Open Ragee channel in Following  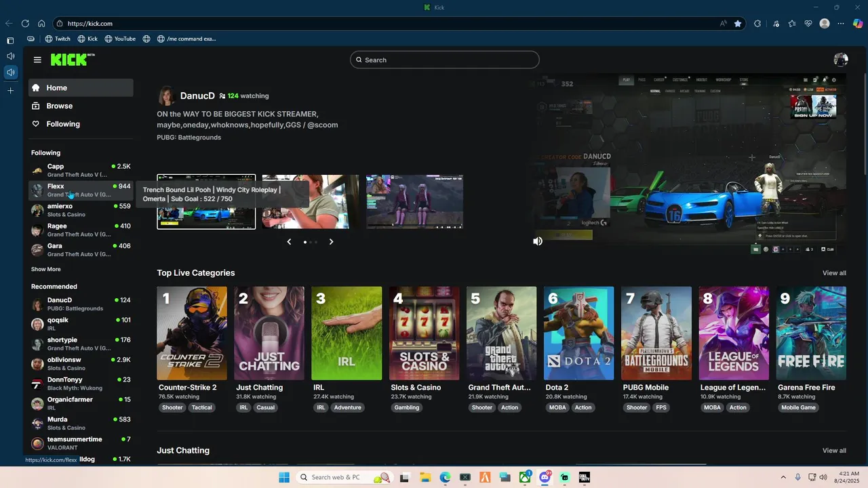point(81,230)
